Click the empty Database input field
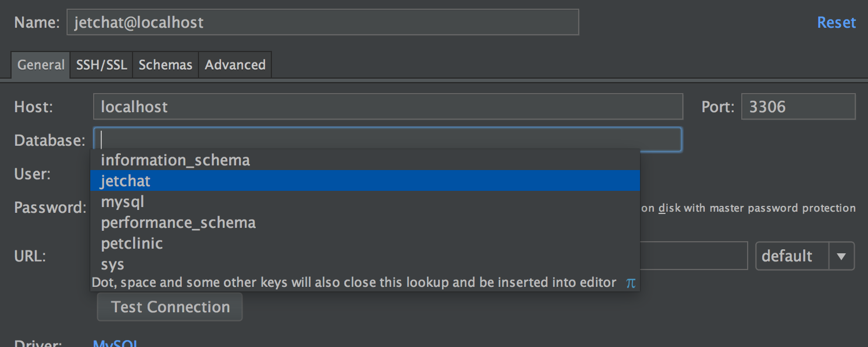Screen dimensions: 868x347 pos(388,139)
